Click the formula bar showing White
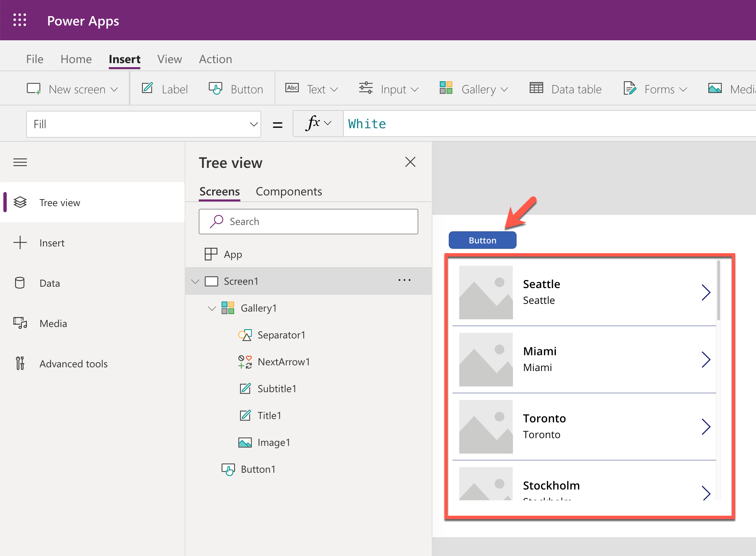Viewport: 756px width, 556px height. pos(549,124)
